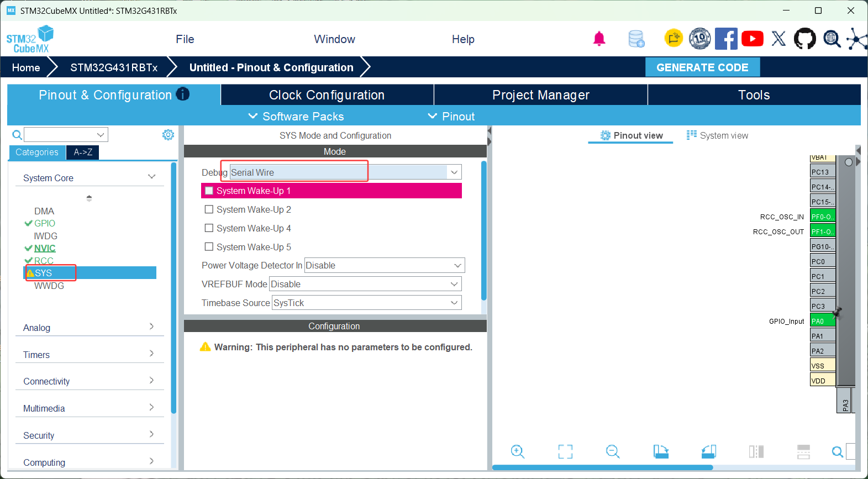Click the peripheral search magnifier icon

tap(17, 135)
